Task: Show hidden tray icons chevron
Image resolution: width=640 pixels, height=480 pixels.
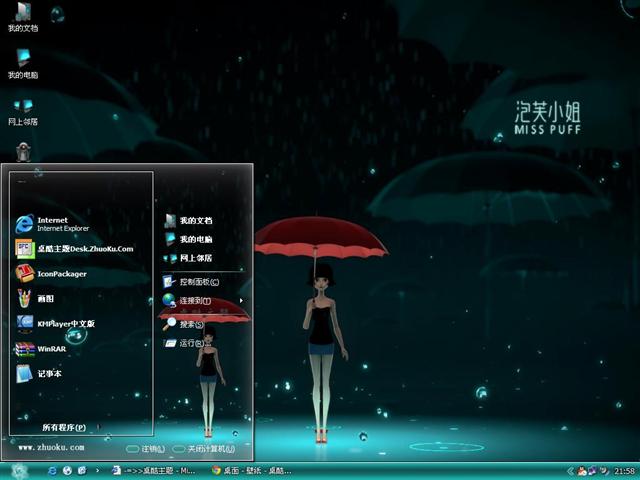Action: [570, 471]
